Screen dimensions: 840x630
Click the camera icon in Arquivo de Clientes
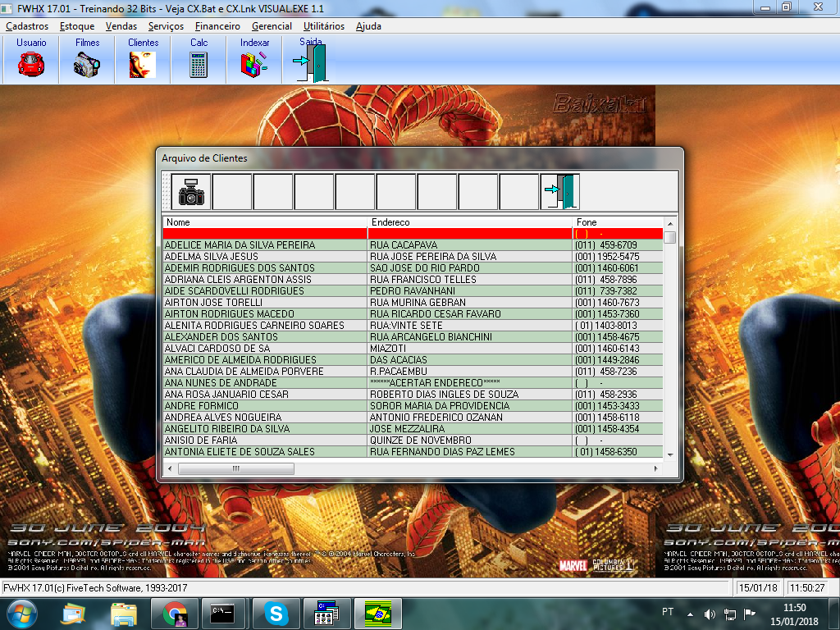coord(191,191)
